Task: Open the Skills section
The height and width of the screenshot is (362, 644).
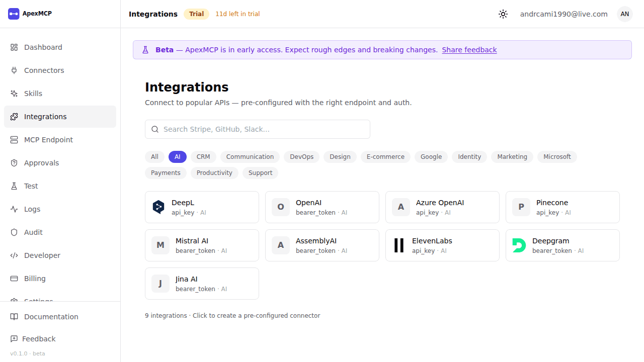Action: click(60, 94)
